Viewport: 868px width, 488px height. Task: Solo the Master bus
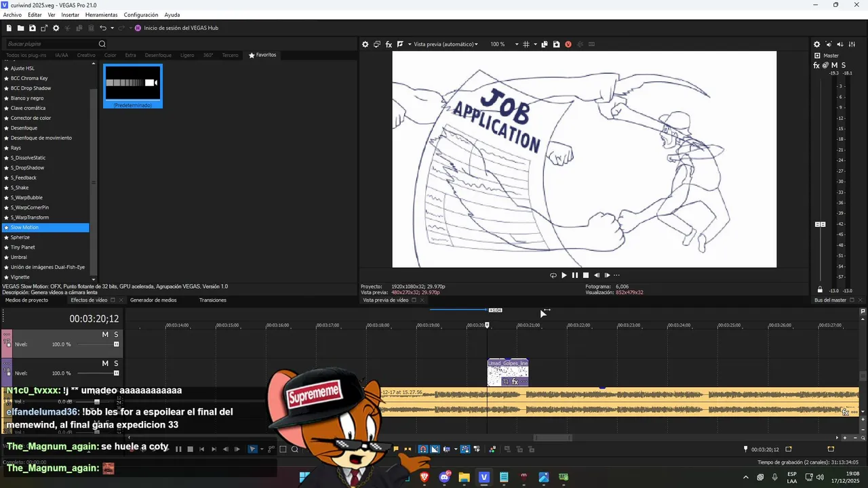tap(843, 65)
